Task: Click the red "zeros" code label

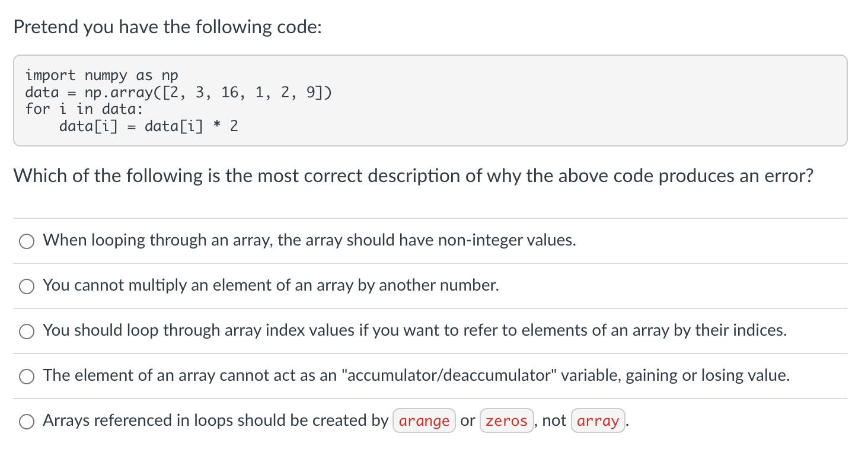Action: pyautogui.click(x=507, y=421)
